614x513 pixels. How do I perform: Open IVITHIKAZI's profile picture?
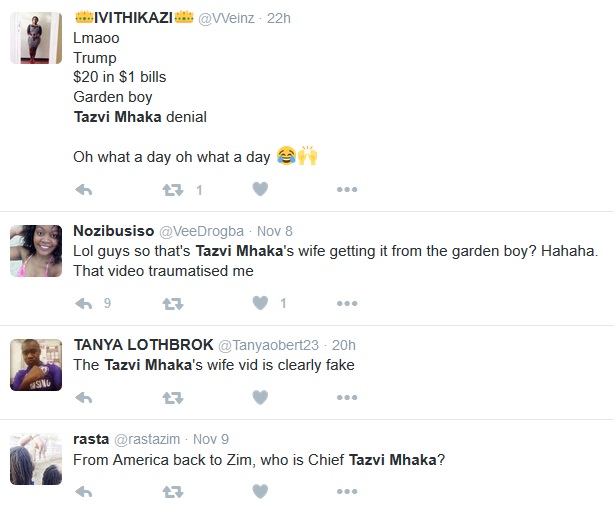coord(36,40)
